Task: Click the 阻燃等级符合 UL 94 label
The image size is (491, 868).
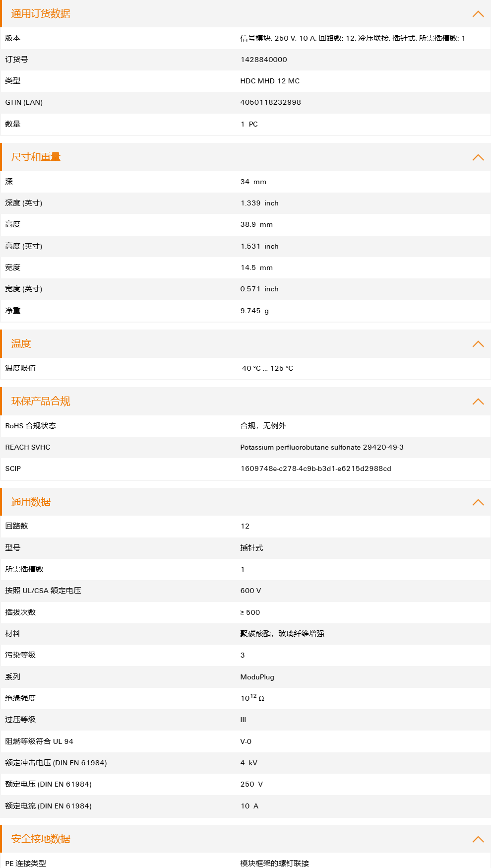Action: [39, 741]
